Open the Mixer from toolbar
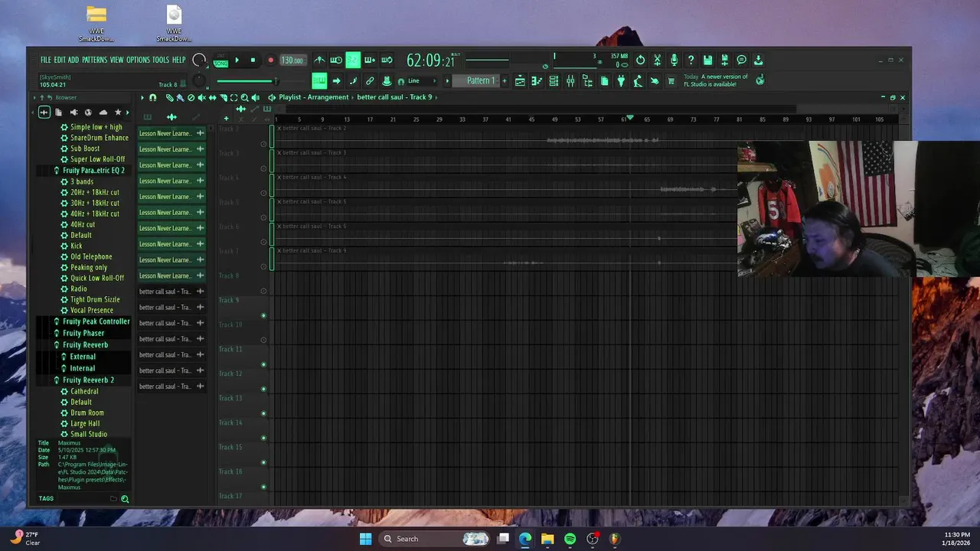 point(570,80)
